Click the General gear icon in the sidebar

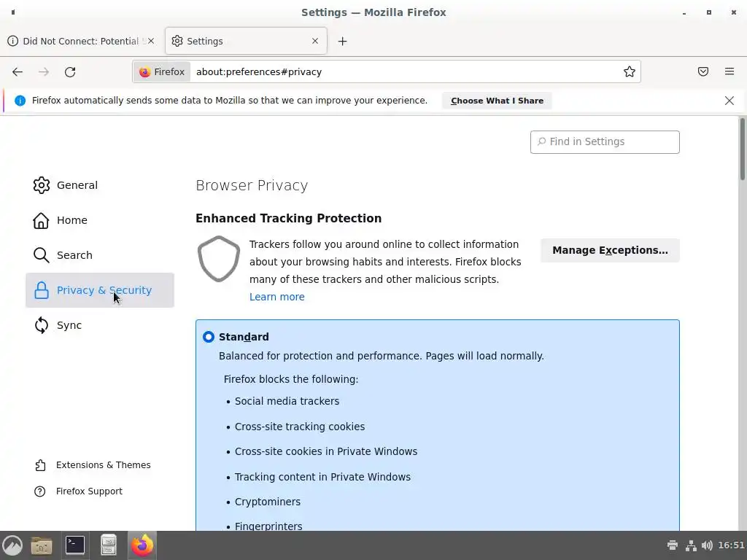click(x=42, y=185)
